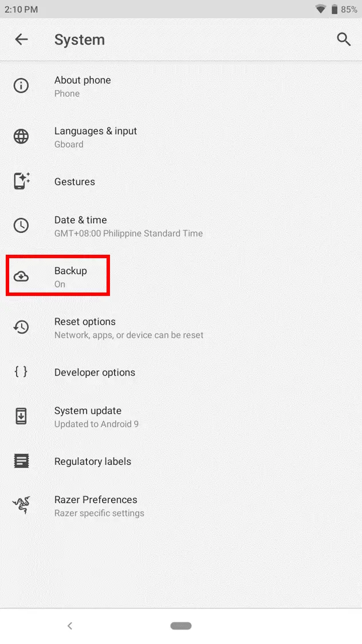362x644 pixels.
Task: Tap the Reset options history icon
Action: point(21,327)
